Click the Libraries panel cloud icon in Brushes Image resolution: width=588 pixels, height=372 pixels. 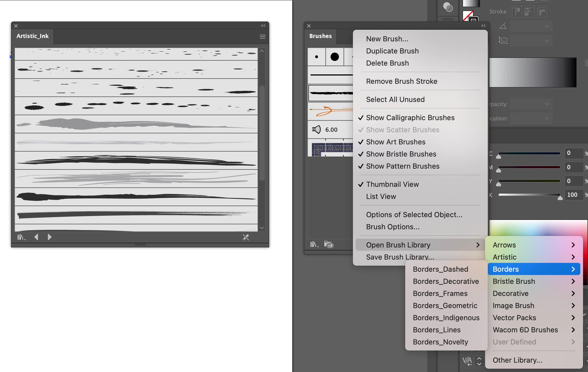(329, 244)
